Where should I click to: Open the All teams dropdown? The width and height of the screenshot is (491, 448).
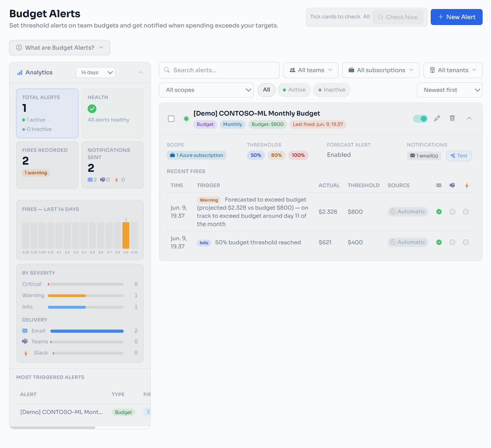[x=311, y=70]
